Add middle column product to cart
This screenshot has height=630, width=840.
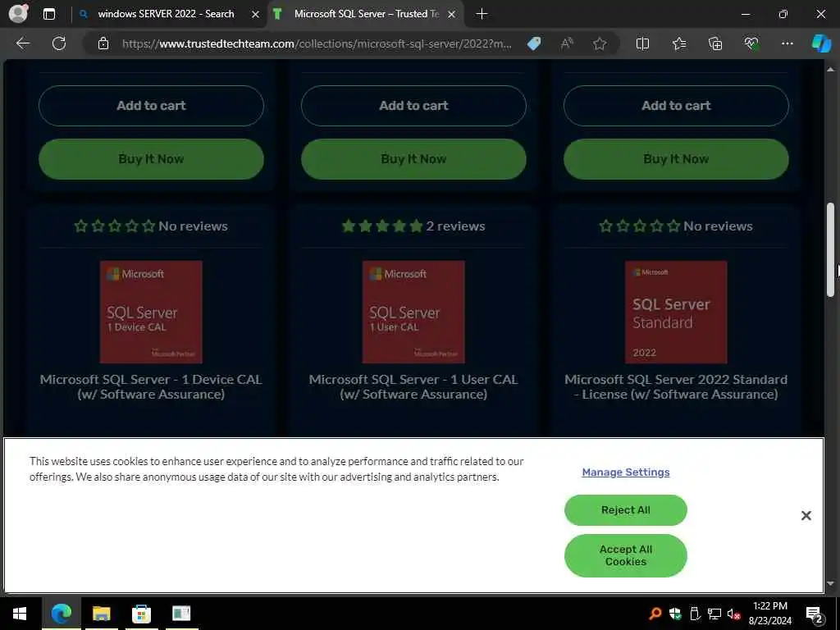[x=413, y=106]
